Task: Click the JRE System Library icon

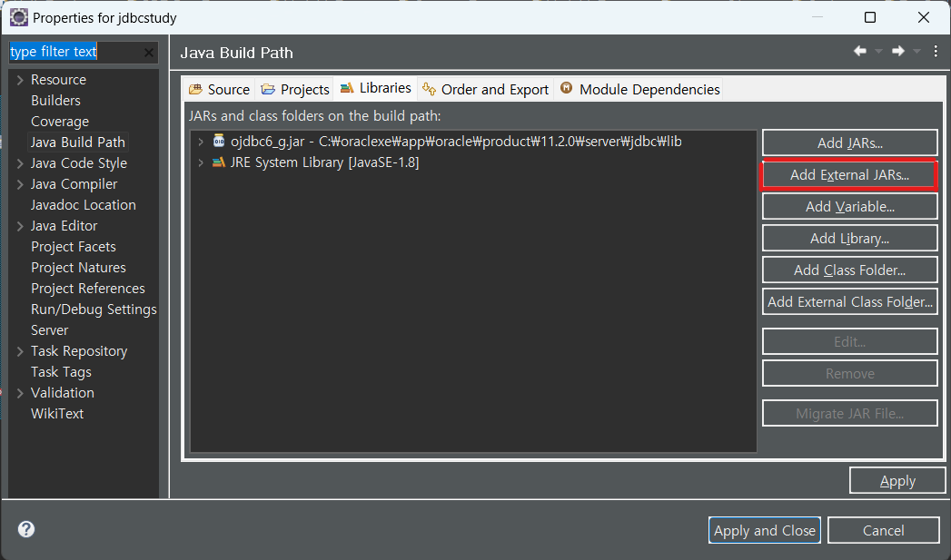Action: 218,162
